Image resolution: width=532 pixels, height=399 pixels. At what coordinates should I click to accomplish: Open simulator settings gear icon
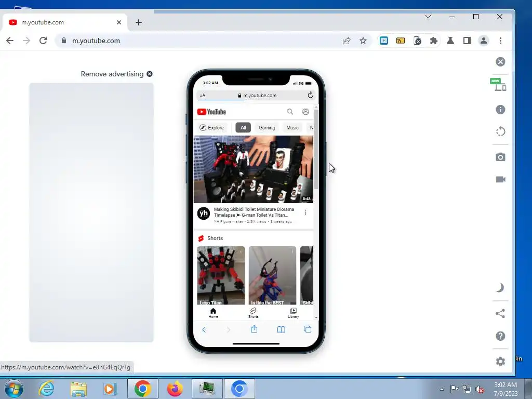(500, 362)
